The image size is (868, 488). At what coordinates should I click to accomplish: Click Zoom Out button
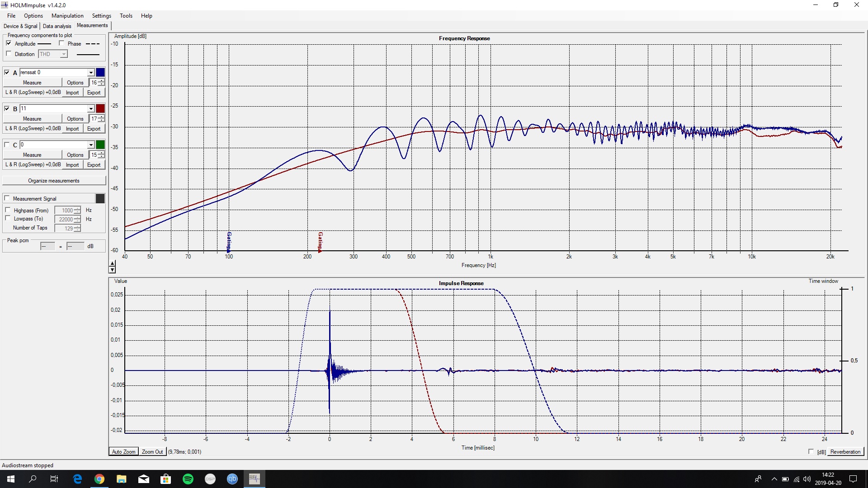pos(152,452)
